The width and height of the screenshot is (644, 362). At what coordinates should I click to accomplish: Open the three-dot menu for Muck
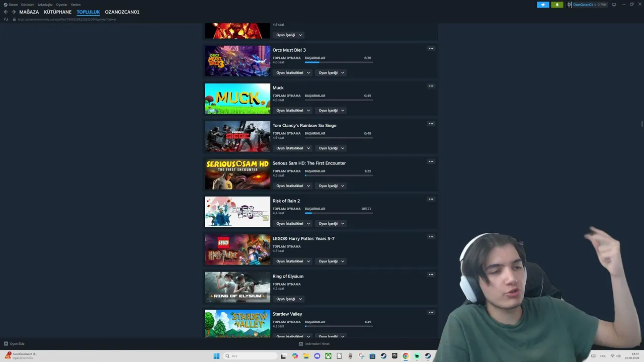(431, 86)
